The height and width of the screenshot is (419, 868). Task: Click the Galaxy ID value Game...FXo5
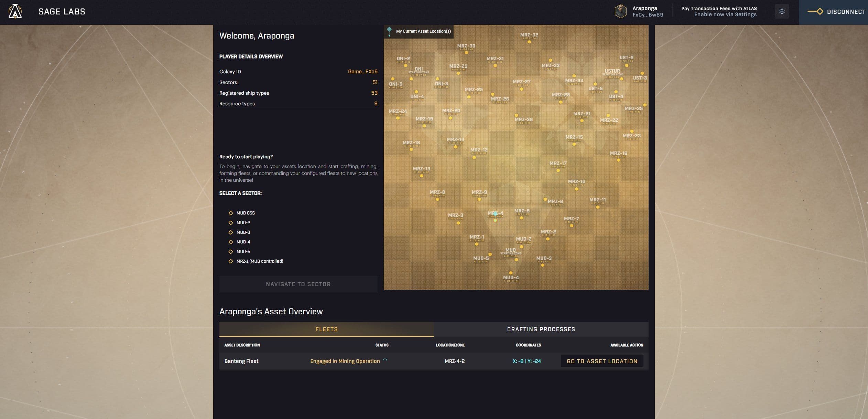click(362, 72)
